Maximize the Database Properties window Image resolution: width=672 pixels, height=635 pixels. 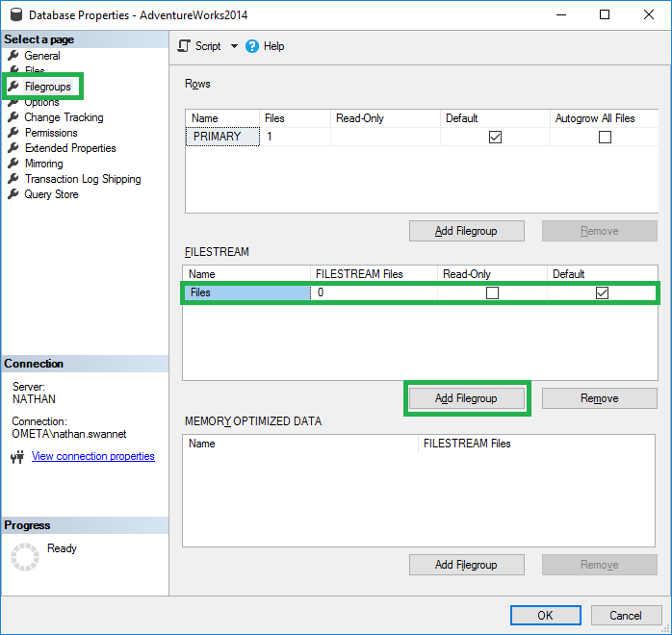605,14
